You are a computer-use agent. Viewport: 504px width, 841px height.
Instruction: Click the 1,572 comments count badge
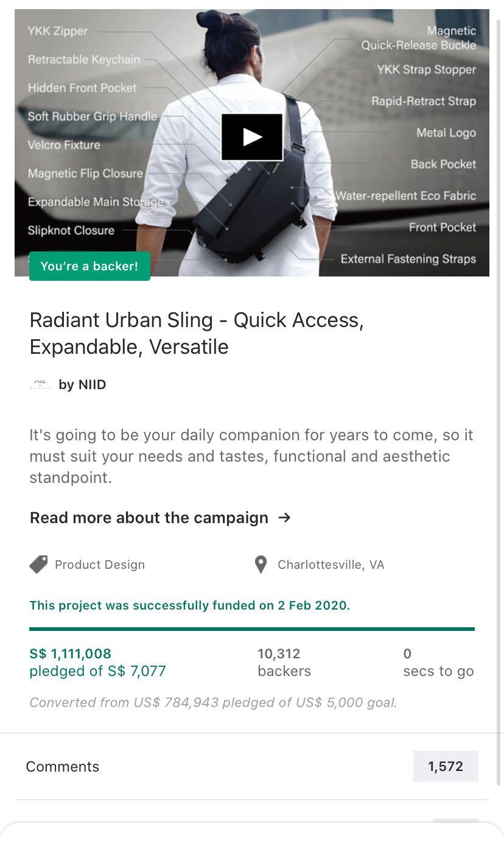point(446,766)
